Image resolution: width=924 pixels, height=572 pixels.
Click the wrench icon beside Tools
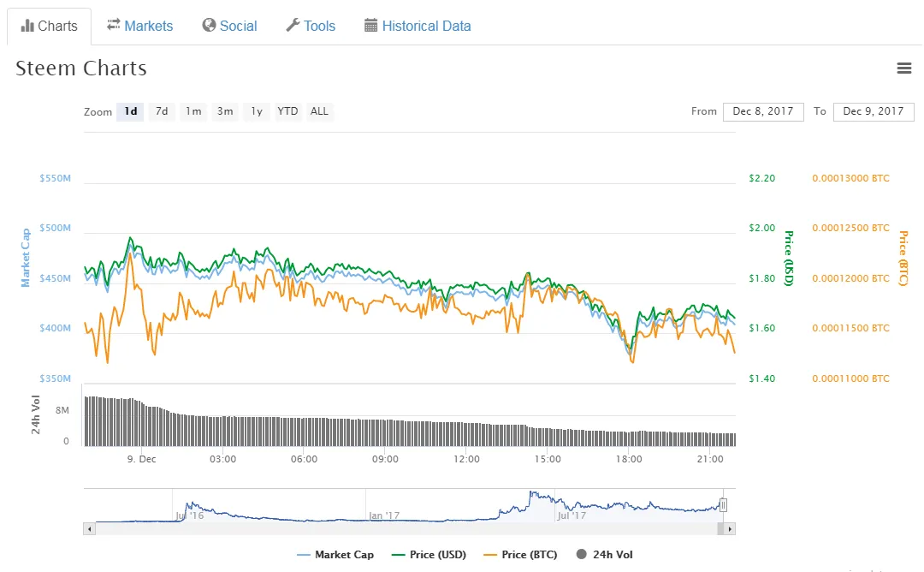pyautogui.click(x=293, y=25)
